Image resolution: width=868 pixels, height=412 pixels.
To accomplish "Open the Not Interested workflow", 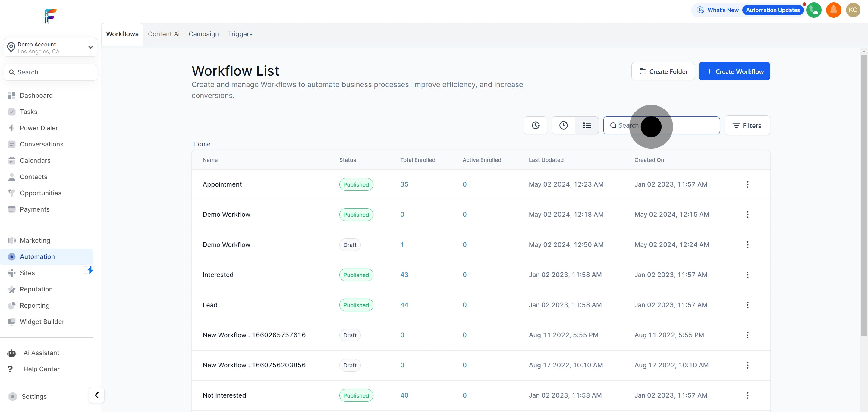I will (x=224, y=395).
